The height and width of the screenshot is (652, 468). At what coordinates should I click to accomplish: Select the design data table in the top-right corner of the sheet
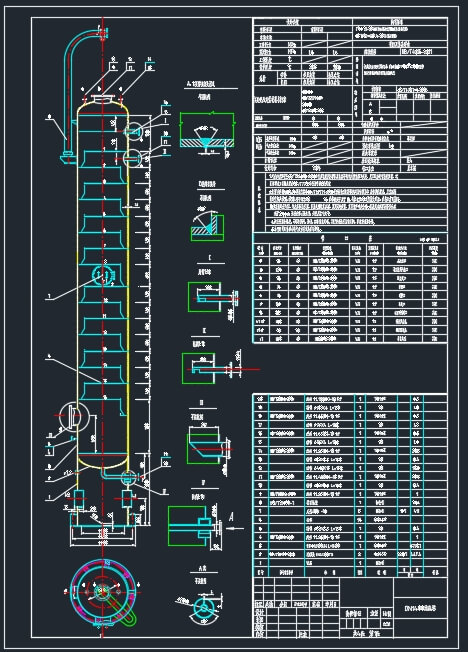350,95
